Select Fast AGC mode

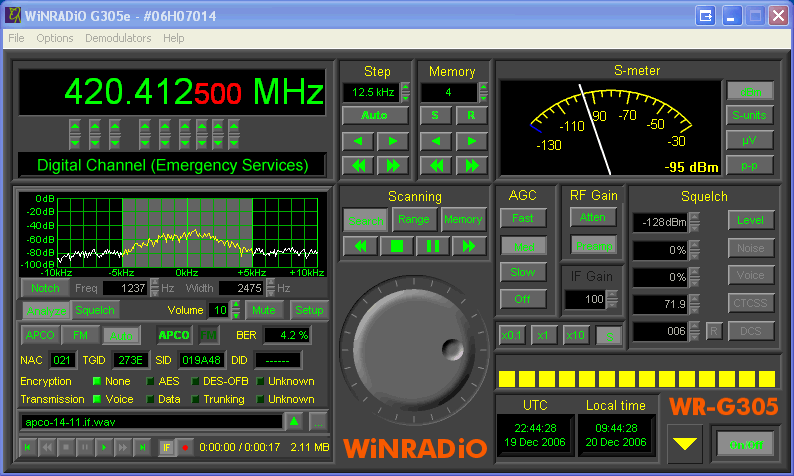(523, 218)
